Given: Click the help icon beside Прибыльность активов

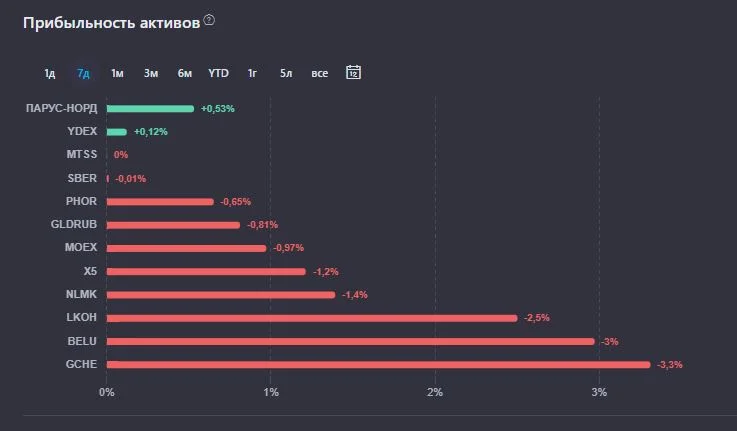Looking at the screenshot, I should 209,20.
